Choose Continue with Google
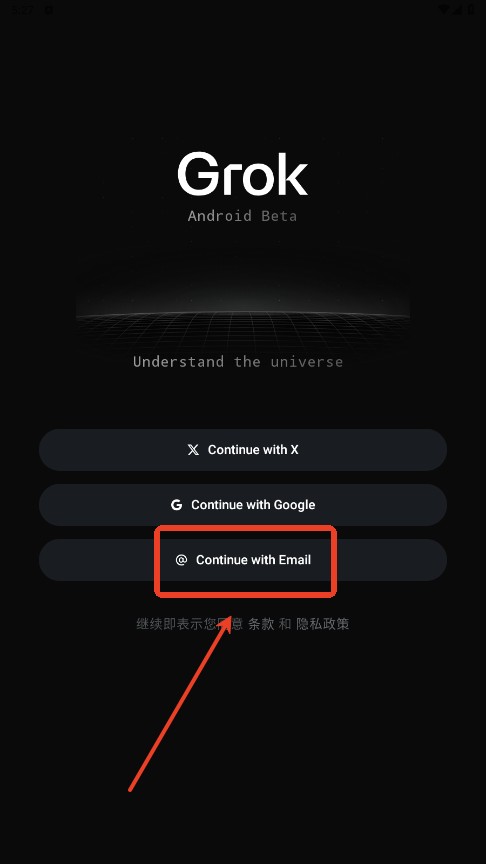The image size is (486, 864). click(242, 505)
